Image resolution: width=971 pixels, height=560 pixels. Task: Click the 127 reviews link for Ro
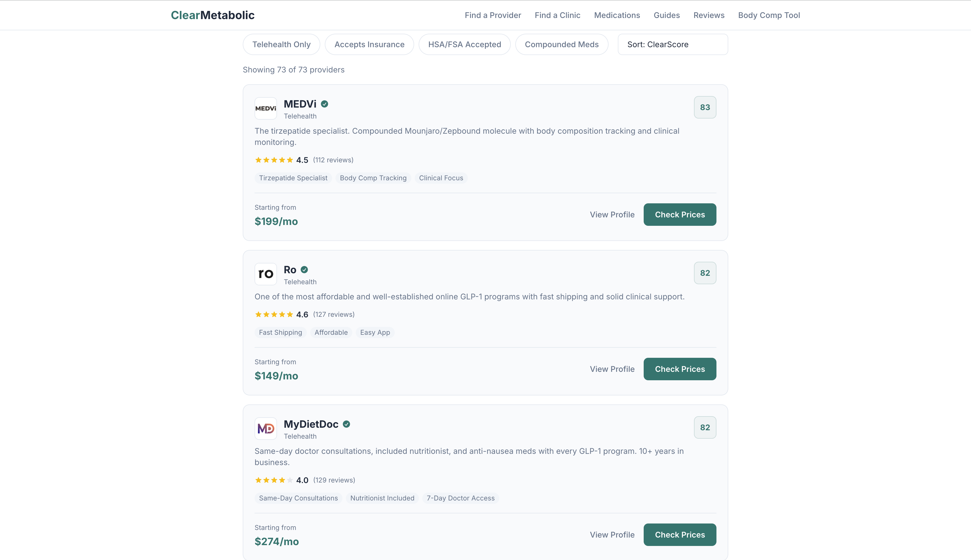pyautogui.click(x=333, y=314)
